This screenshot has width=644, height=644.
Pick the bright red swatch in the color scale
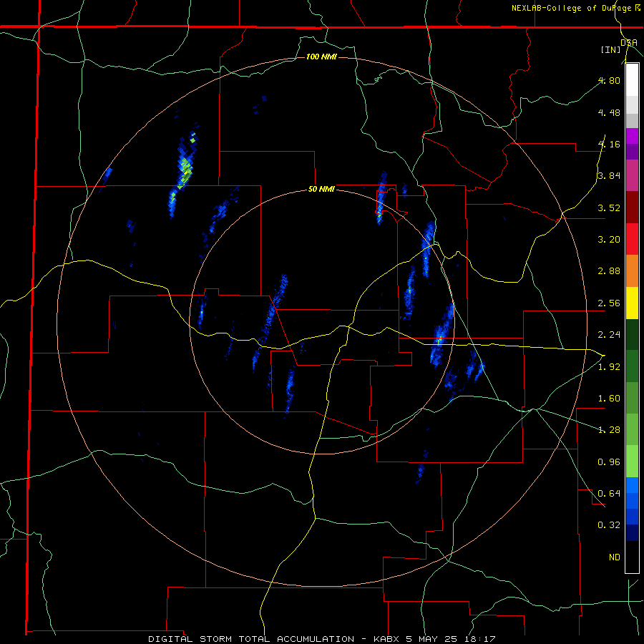(x=632, y=239)
